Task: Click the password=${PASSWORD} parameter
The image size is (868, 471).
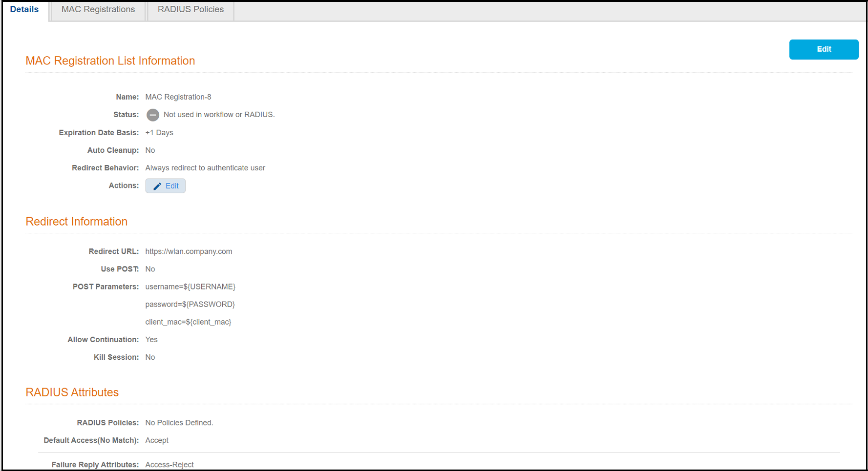Action: pos(190,304)
